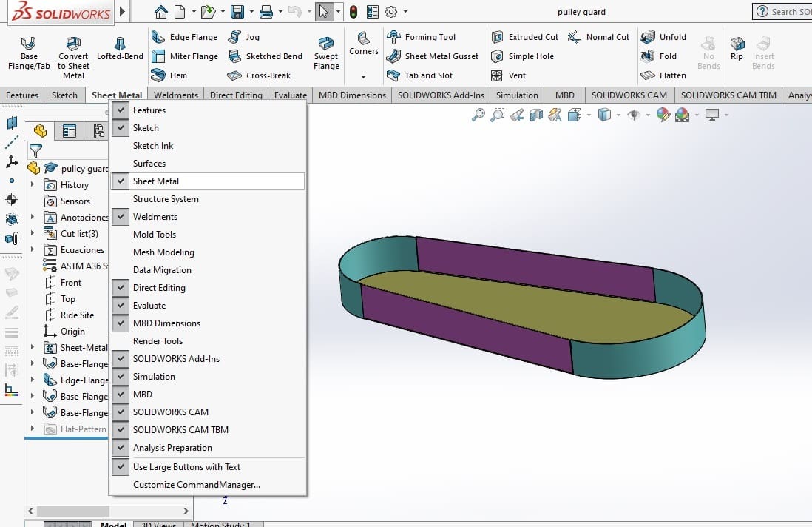Expand the History tree node
This screenshot has height=527, width=812.
33,184
